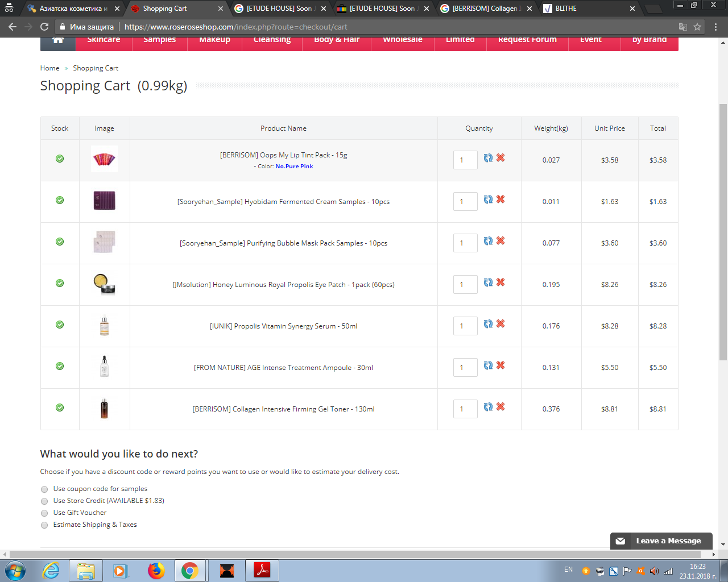Image resolution: width=728 pixels, height=582 pixels.
Task: Open the Propolis Vitamin Synergy Serum product link
Action: tap(283, 326)
